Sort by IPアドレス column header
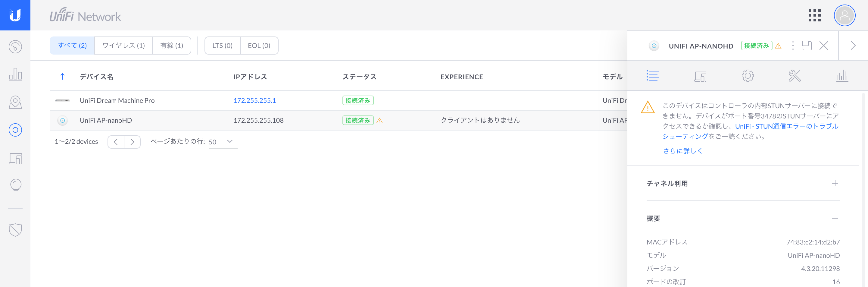The height and width of the screenshot is (287, 868). [x=250, y=77]
